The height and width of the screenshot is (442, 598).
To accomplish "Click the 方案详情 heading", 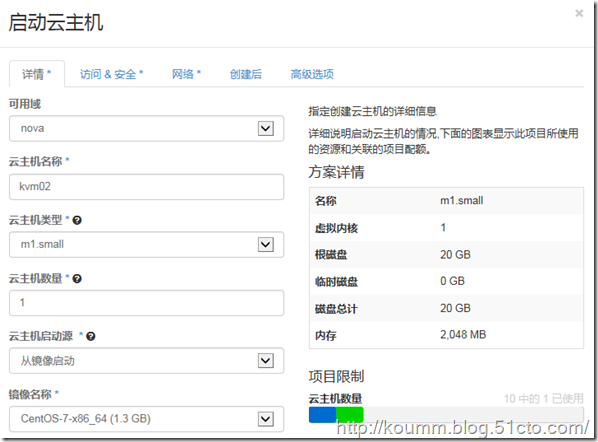I will [336, 172].
